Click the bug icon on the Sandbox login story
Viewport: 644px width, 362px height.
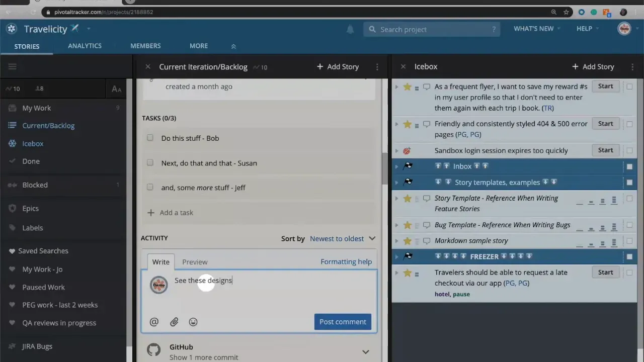[x=407, y=150]
